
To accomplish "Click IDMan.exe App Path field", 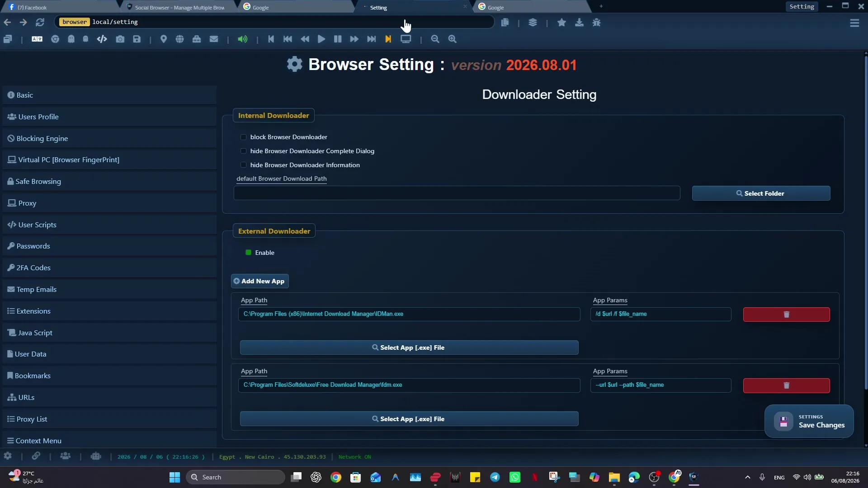I will (409, 314).
